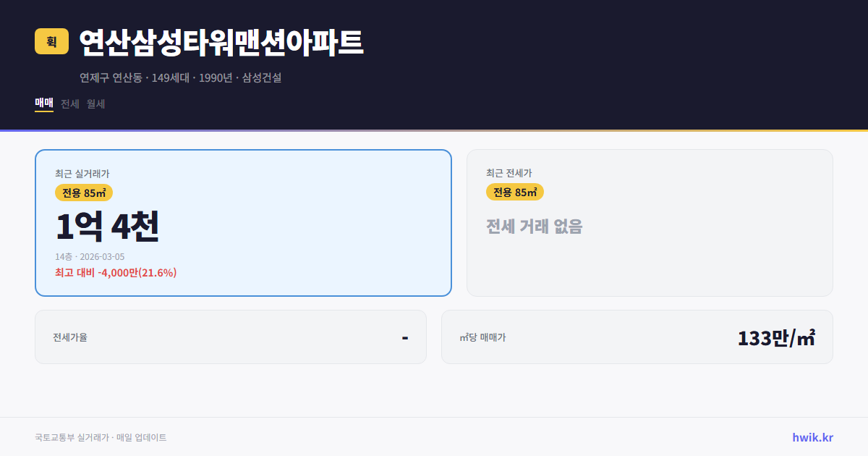868x456 pixels.
Task: Click the 전세가율 card
Action: point(231,337)
